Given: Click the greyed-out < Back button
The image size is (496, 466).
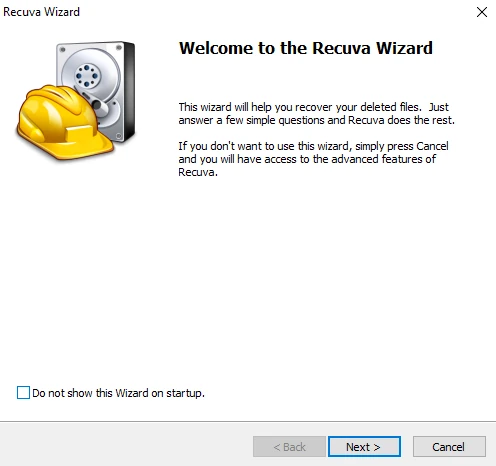Looking at the screenshot, I should coord(289,447).
